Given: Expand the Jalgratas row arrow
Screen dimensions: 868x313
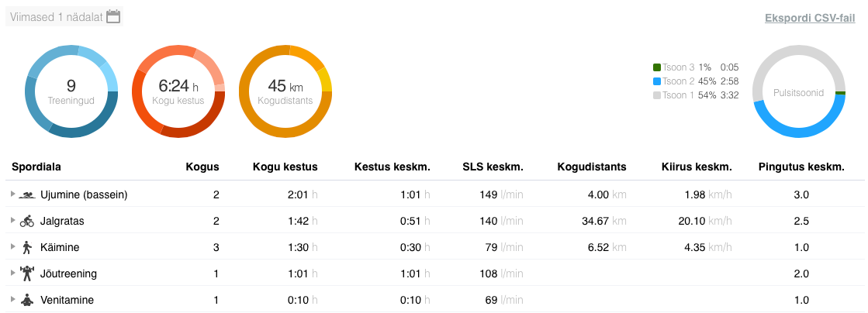Looking at the screenshot, I should [12, 221].
